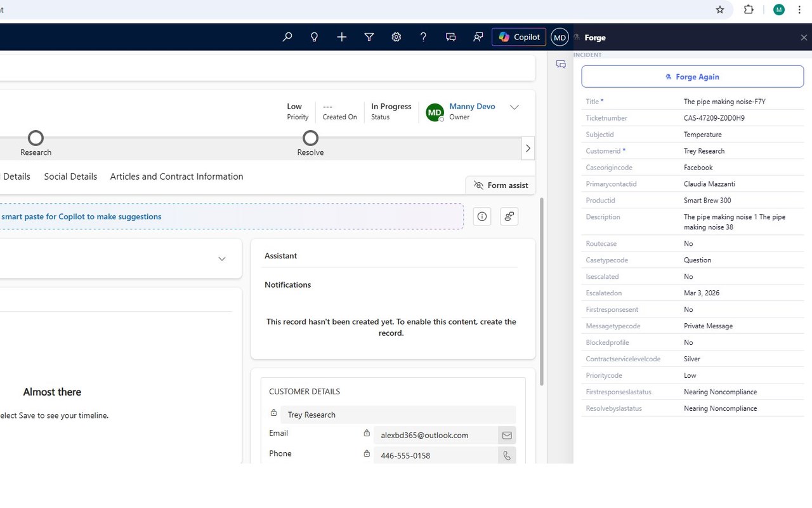Open the browser extensions puzzle icon
This screenshot has width=812, height=508.
tap(749, 10)
